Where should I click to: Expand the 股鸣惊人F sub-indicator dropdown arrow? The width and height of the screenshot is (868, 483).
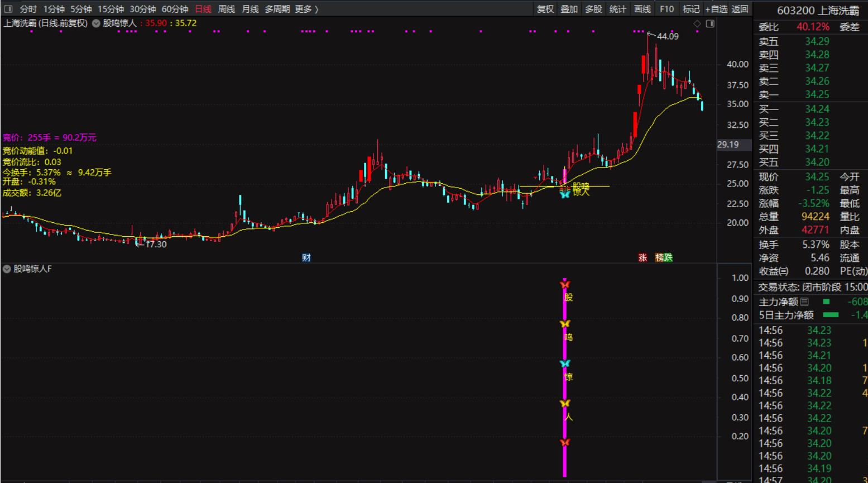click(7, 269)
